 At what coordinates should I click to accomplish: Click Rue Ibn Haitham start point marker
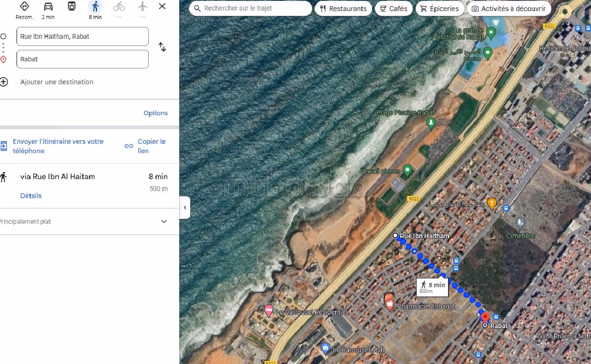click(x=395, y=236)
